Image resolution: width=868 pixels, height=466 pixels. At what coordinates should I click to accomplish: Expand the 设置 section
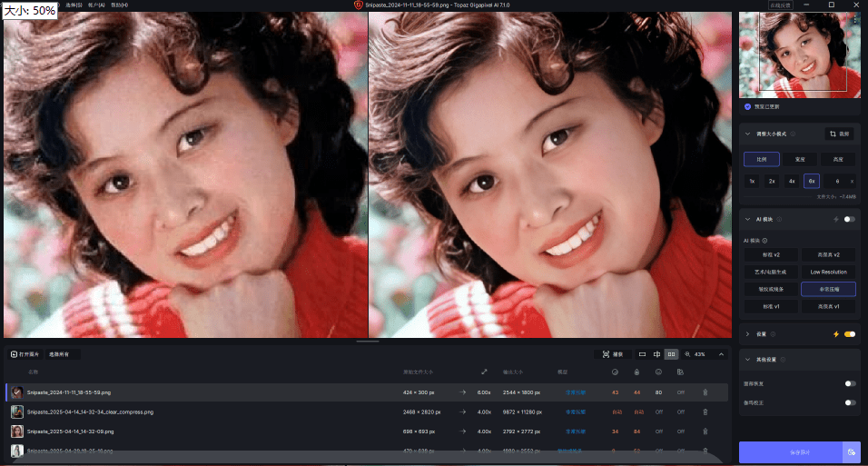pyautogui.click(x=747, y=334)
